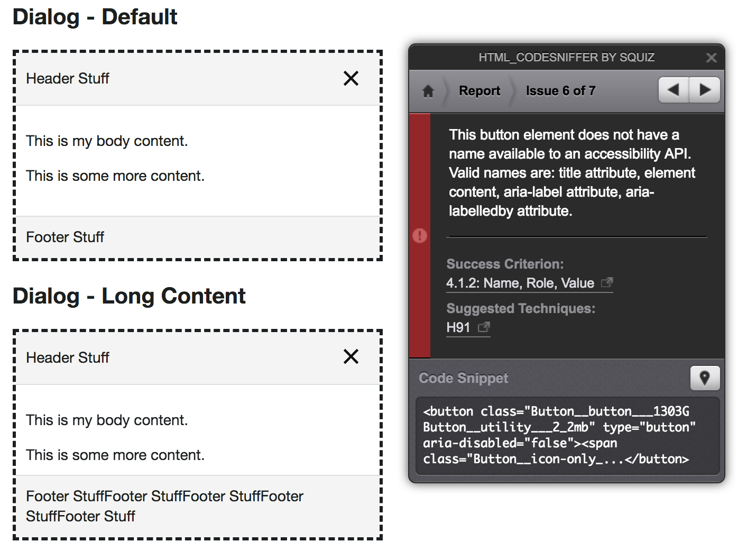The image size is (756, 551).
Task: Dismiss the Long Content dialog via its X button
Action: (351, 357)
